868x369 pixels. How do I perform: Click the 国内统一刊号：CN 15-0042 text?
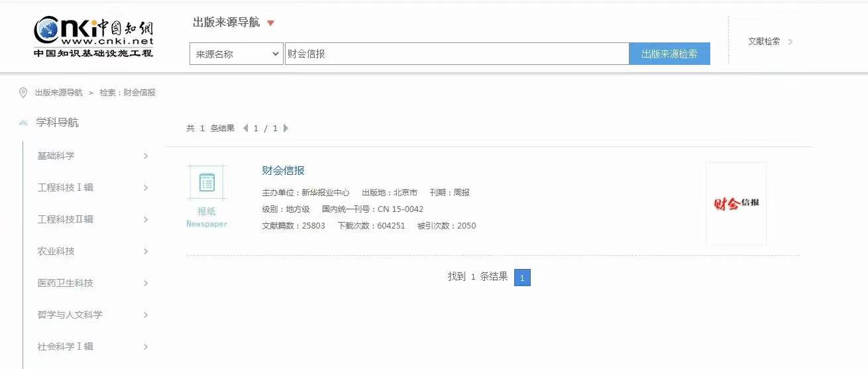[372, 209]
